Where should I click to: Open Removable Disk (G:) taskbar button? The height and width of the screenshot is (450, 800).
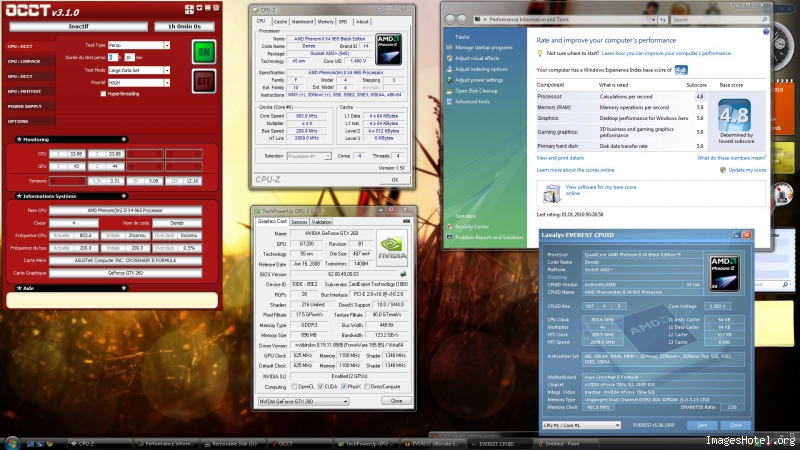(x=234, y=444)
